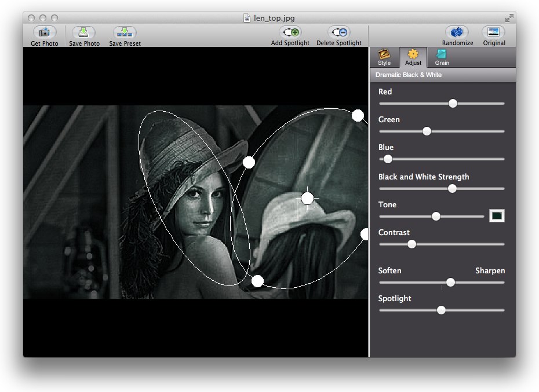
Task: Open the Tone color swatch
Action: click(x=497, y=216)
